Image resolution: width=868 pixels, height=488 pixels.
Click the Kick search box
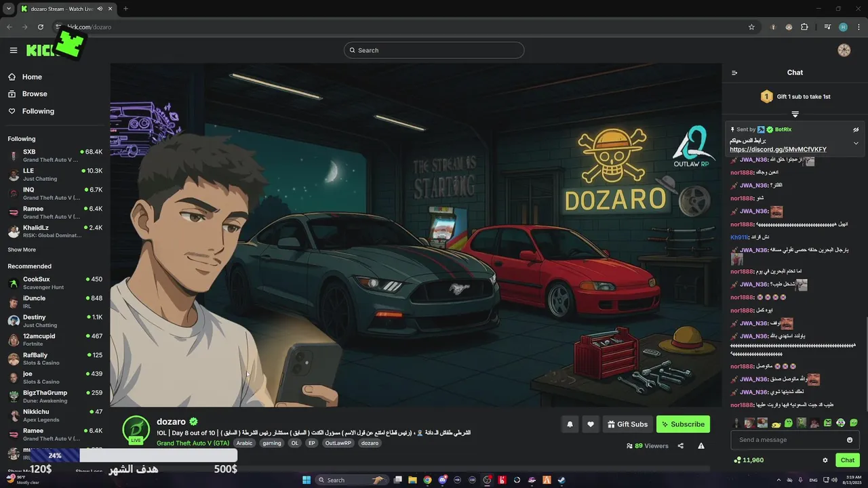[x=434, y=50]
